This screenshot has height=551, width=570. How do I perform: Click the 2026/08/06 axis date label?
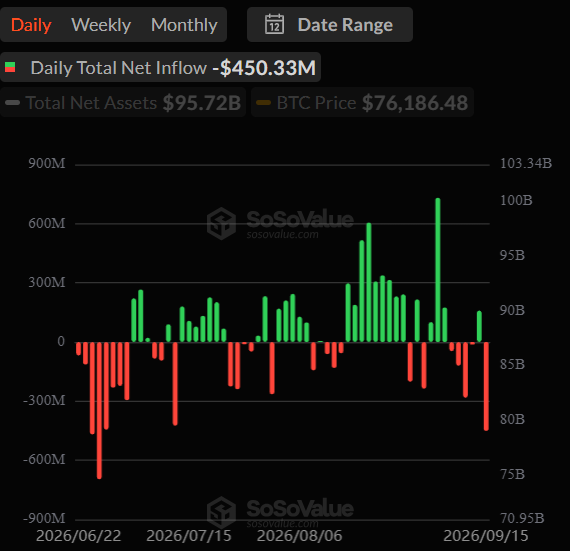pyautogui.click(x=300, y=536)
